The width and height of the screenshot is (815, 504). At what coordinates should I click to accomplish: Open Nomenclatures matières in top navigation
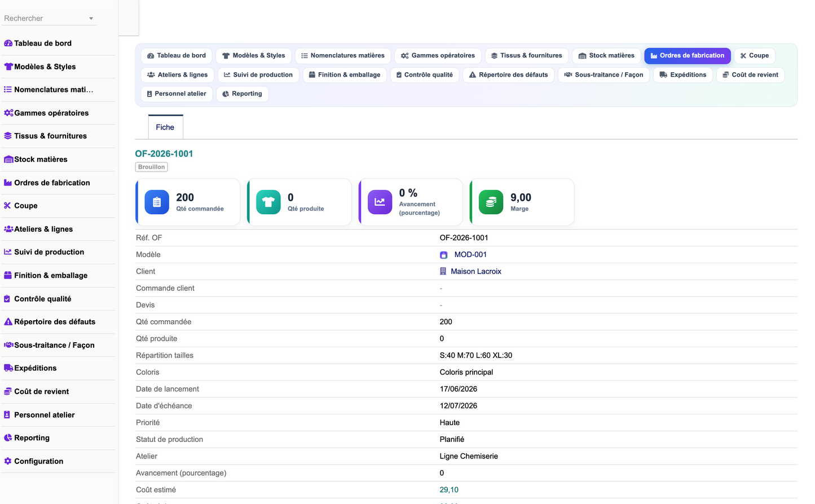point(343,56)
